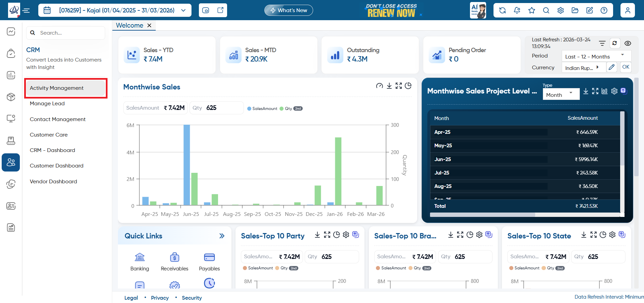The width and height of the screenshot is (644, 303).
Task: Open user profile icon at top right
Action: pos(628,10)
